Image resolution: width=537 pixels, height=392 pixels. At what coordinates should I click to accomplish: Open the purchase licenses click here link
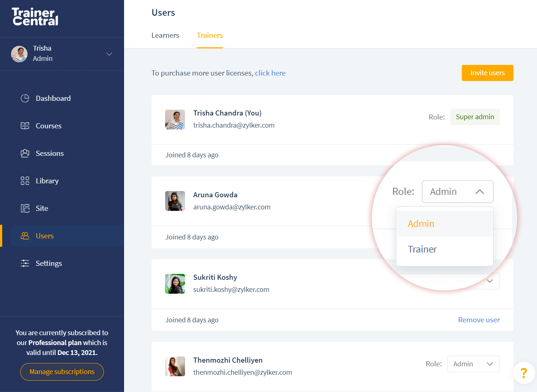pyautogui.click(x=270, y=73)
